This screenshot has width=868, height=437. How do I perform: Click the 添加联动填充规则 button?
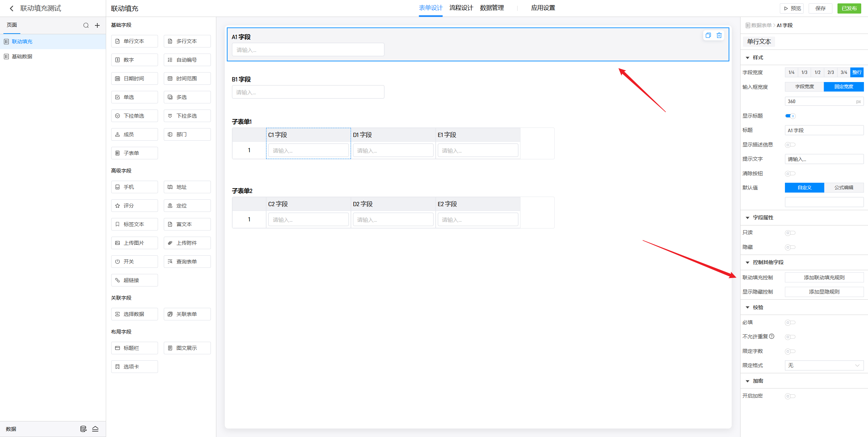[824, 277]
